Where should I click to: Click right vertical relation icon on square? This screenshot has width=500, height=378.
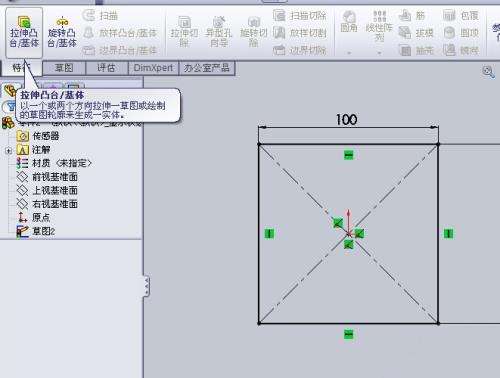[x=449, y=233]
